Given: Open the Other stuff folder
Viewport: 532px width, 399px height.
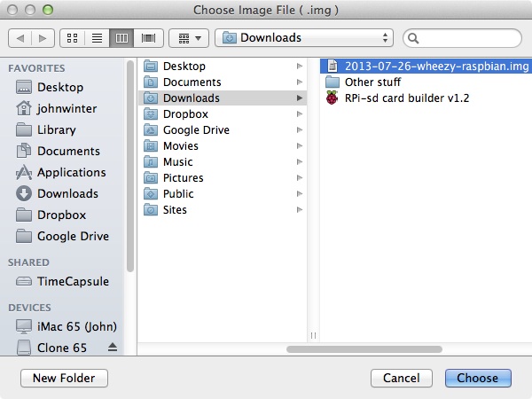Looking at the screenshot, I should tap(372, 82).
